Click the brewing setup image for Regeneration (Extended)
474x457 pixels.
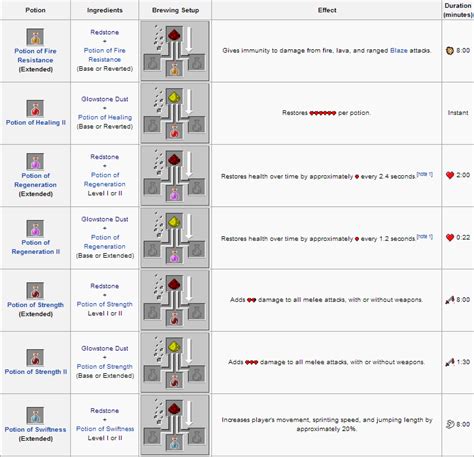[x=175, y=175]
